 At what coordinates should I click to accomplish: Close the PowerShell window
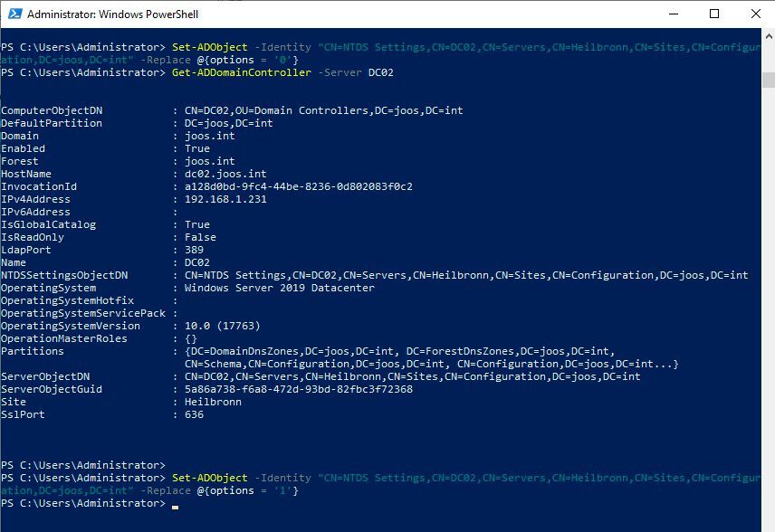pyautogui.click(x=755, y=14)
